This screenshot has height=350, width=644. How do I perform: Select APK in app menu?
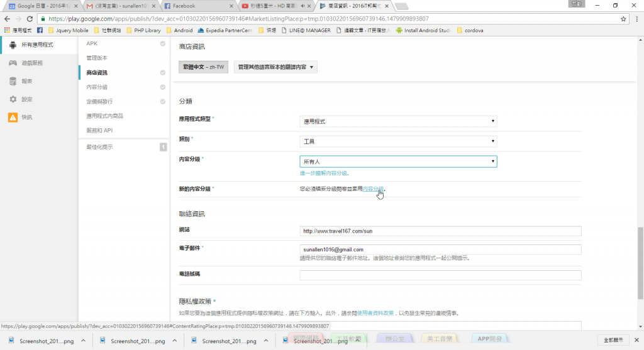point(92,43)
